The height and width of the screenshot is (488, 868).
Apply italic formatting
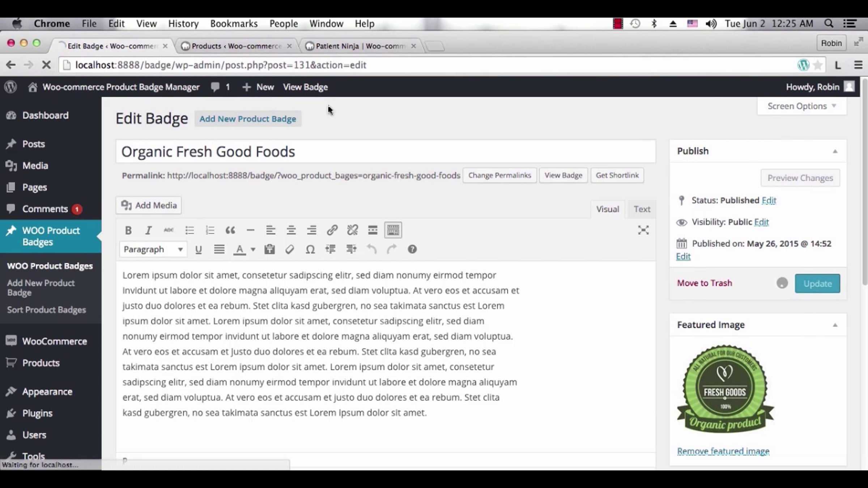pyautogui.click(x=148, y=230)
